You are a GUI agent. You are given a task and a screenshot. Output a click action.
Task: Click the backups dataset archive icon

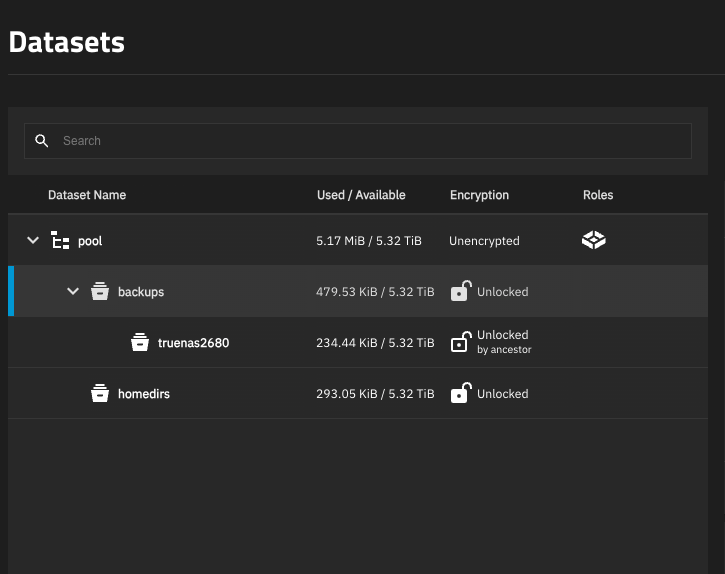[x=100, y=291]
